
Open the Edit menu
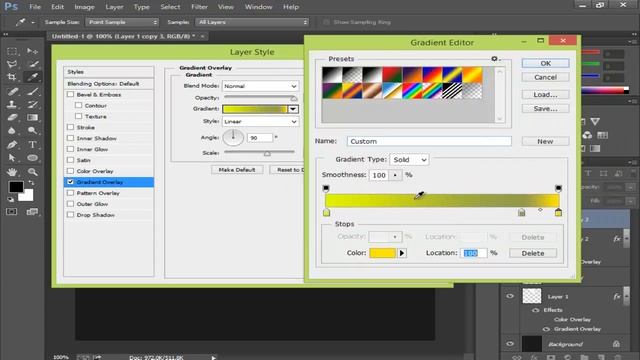58,7
